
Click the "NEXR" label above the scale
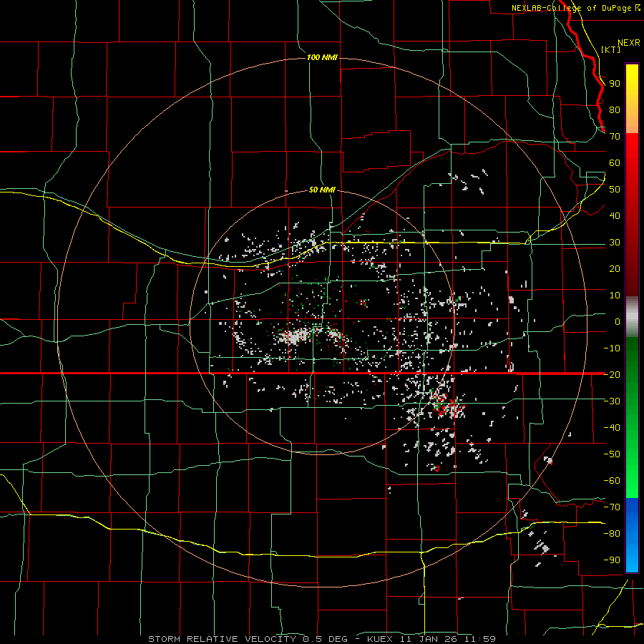click(629, 43)
